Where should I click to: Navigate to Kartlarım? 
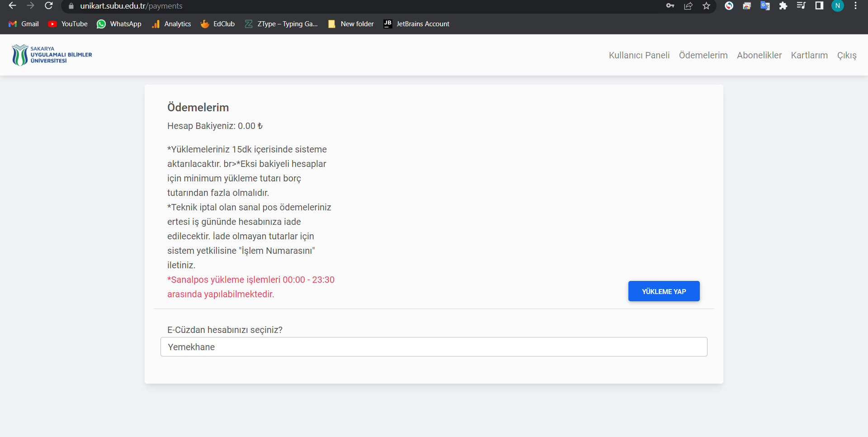pos(809,55)
